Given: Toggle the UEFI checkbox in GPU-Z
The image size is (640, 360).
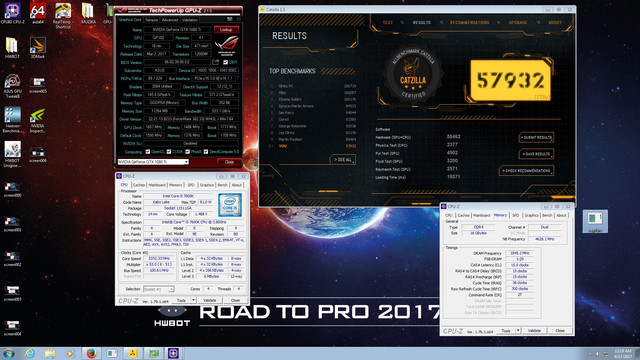Looking at the screenshot, I should point(226,62).
